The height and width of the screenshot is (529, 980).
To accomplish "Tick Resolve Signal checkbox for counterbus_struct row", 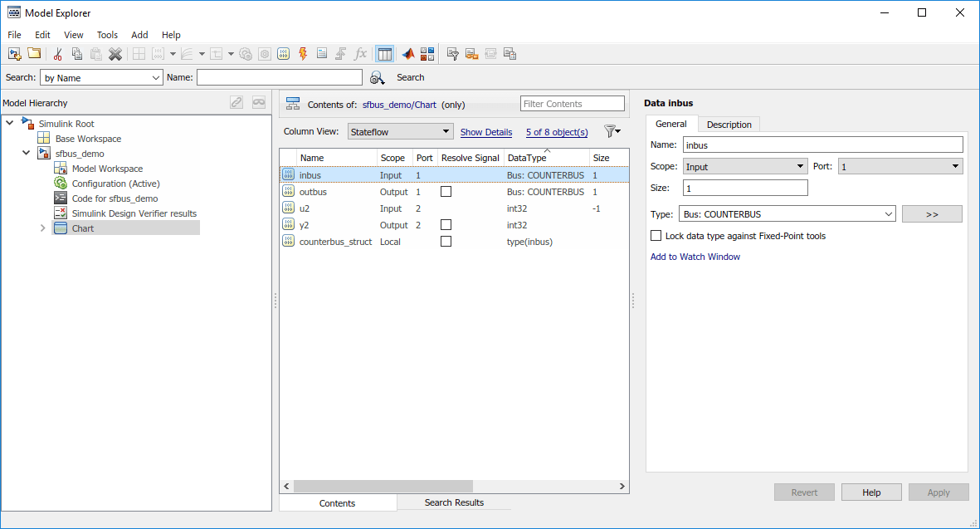I will [x=446, y=242].
